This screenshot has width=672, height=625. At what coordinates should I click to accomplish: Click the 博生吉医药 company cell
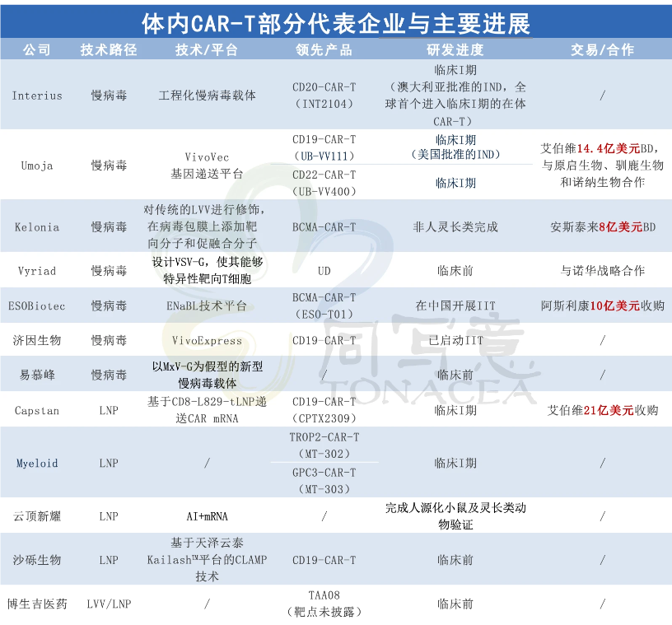pos(37,604)
